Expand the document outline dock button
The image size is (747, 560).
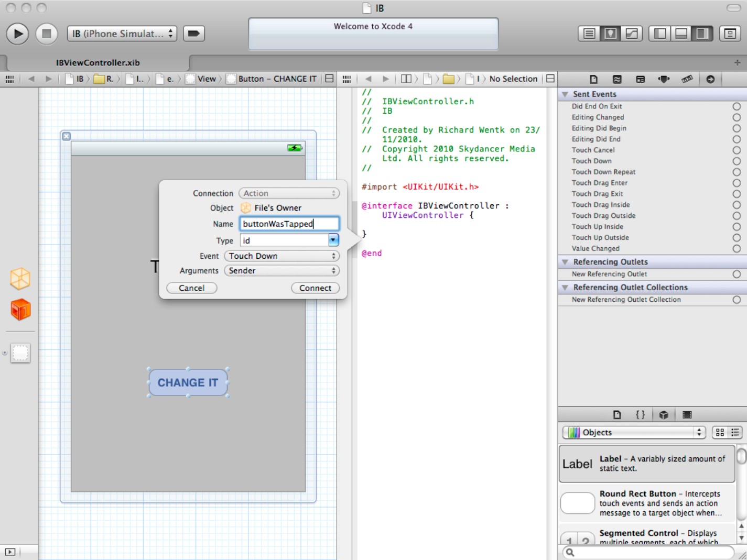point(10,552)
